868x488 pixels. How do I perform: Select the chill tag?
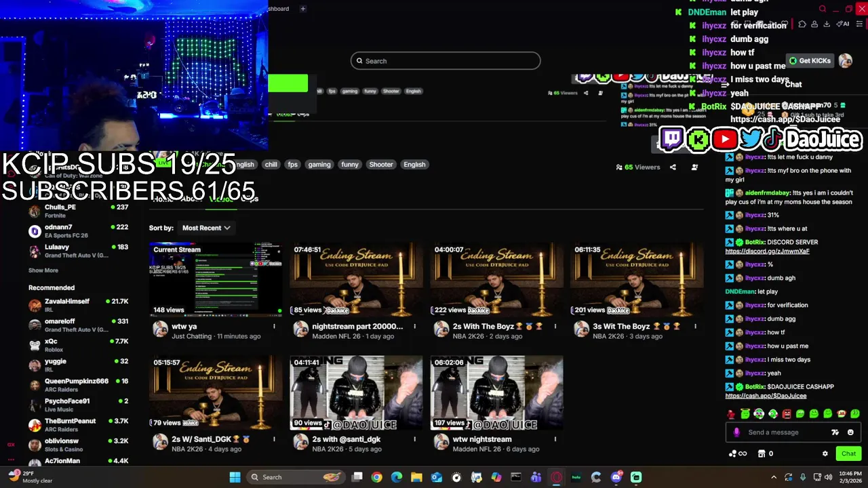click(x=271, y=165)
